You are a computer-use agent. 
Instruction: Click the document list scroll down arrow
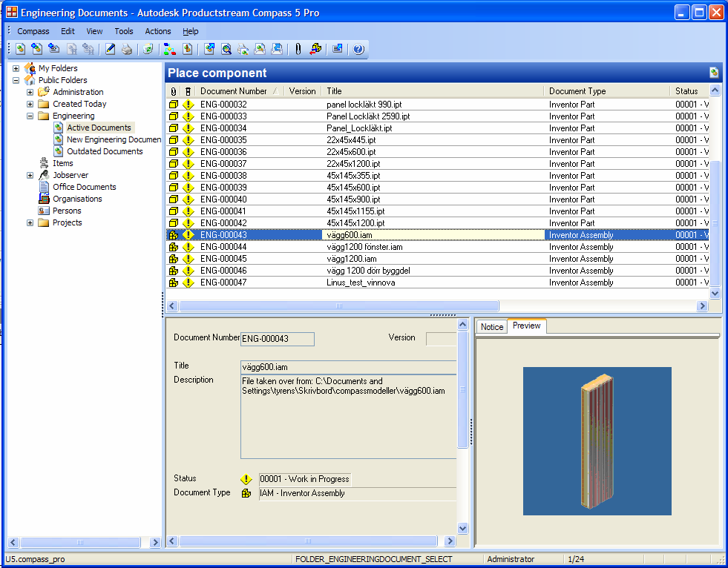pos(715,294)
